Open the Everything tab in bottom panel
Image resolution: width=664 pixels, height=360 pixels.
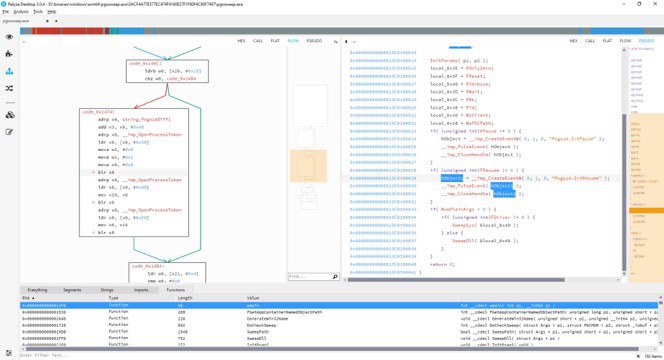(37, 290)
